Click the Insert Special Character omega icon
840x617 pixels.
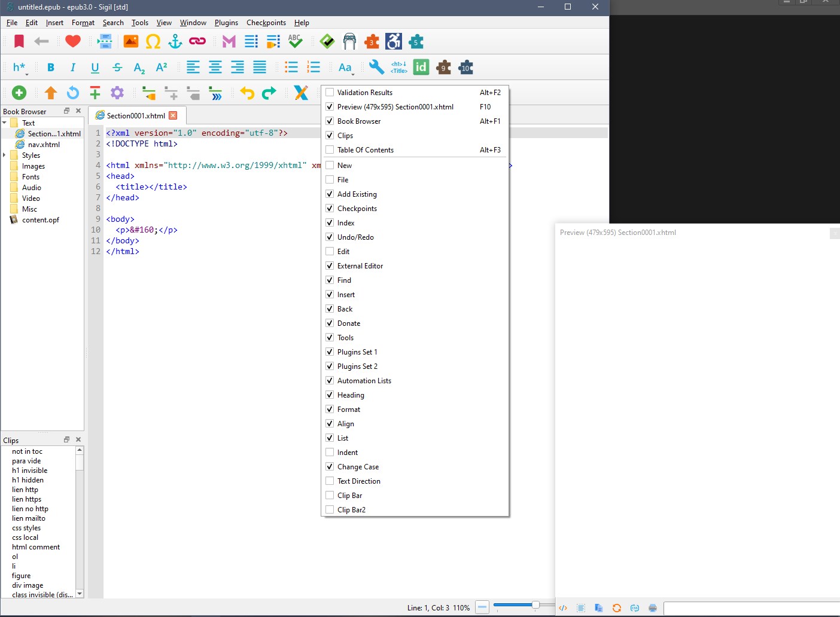pos(153,41)
